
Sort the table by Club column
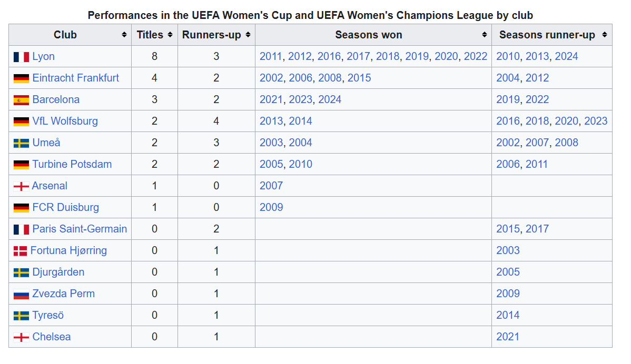[x=124, y=35]
